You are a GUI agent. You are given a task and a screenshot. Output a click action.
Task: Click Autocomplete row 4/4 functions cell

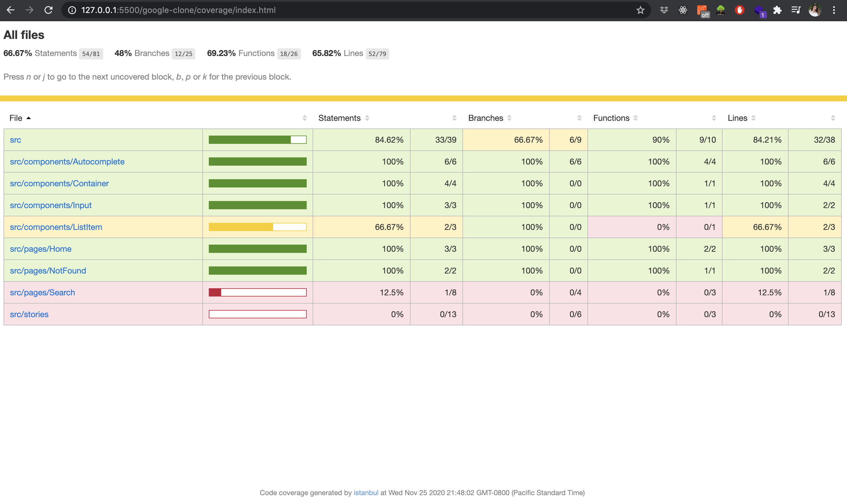click(699, 161)
